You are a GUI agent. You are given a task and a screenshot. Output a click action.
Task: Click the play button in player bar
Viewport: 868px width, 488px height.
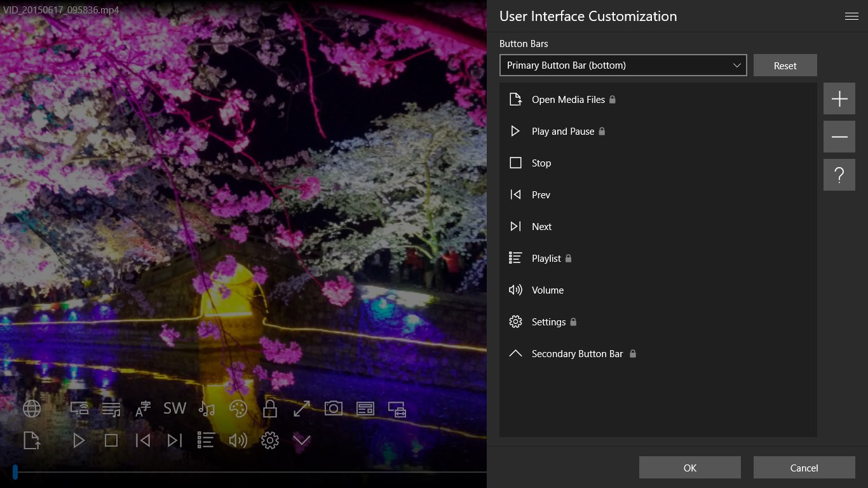click(79, 440)
